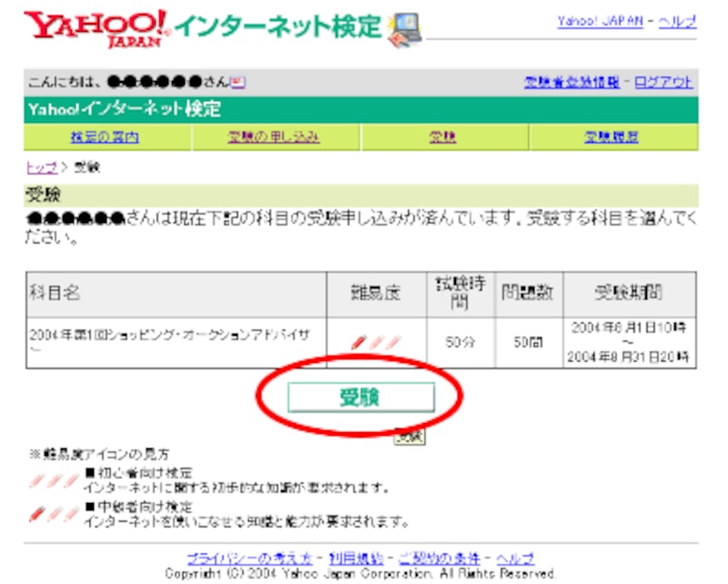Screen dimensions: 728x584
Task: Open the 受験の申し込み tab
Action: pyautogui.click(x=274, y=137)
